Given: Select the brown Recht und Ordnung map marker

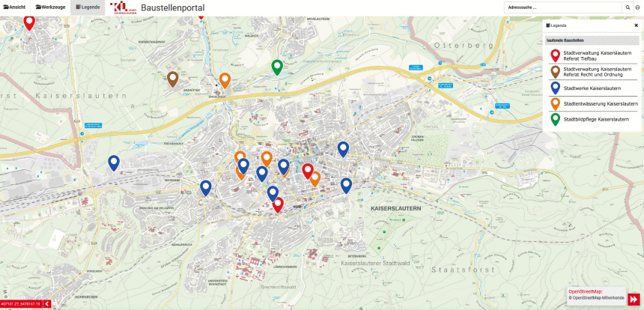Looking at the screenshot, I should pos(173,78).
